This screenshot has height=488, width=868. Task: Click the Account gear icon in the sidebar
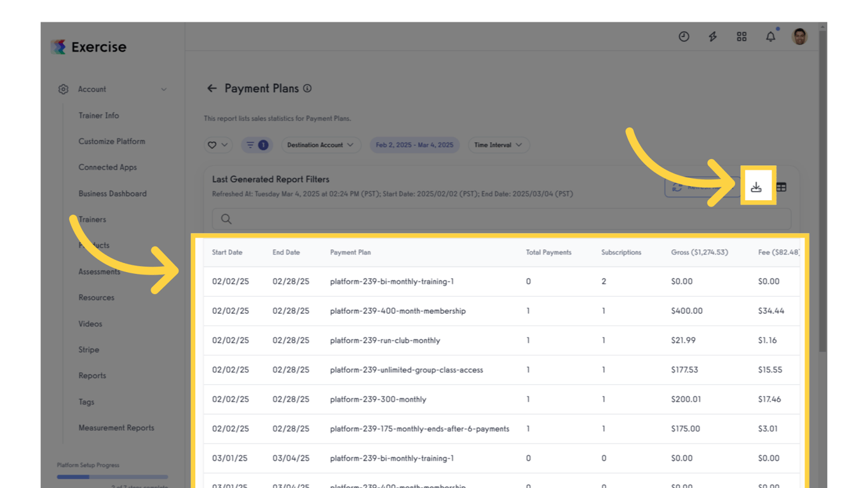tap(63, 90)
